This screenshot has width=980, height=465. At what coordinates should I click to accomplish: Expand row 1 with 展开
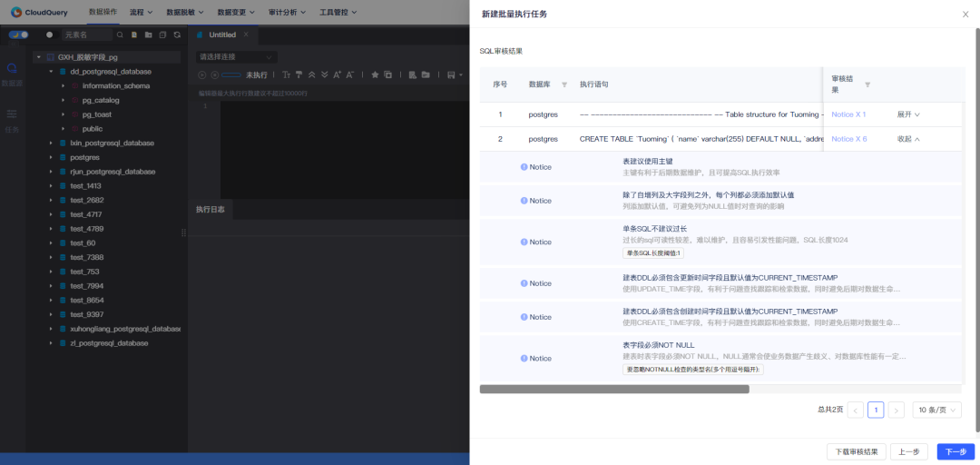click(908, 114)
